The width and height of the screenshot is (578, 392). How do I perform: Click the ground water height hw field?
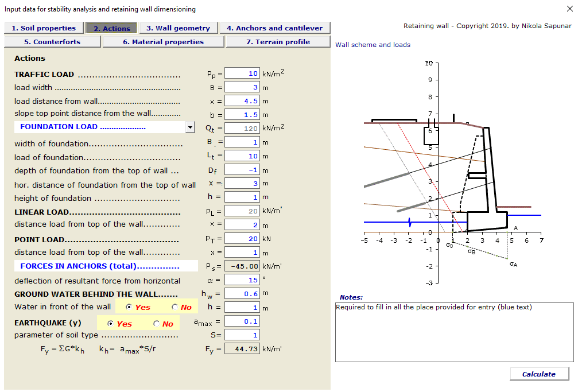click(x=241, y=293)
